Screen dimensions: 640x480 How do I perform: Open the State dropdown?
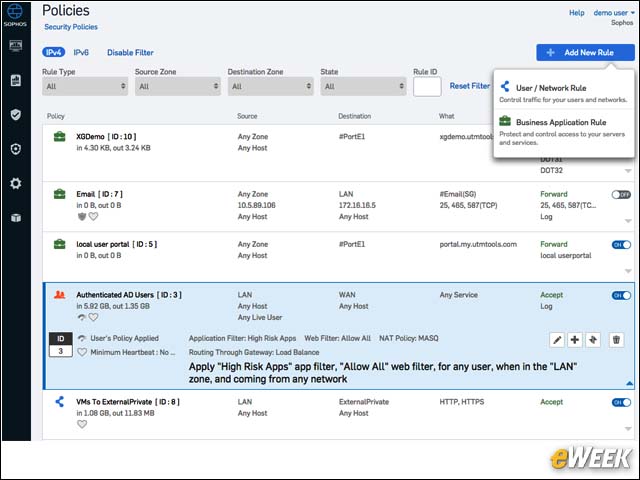tap(363, 86)
